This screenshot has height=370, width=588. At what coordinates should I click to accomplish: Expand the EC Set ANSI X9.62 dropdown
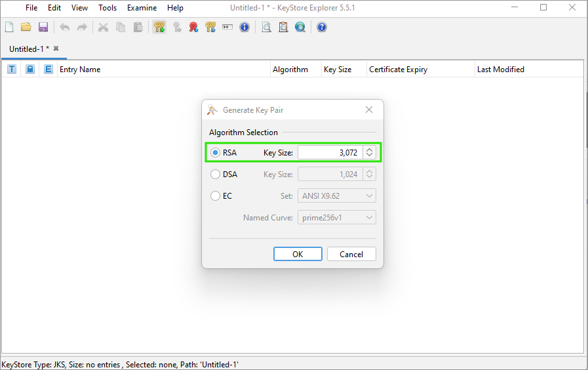click(337, 196)
